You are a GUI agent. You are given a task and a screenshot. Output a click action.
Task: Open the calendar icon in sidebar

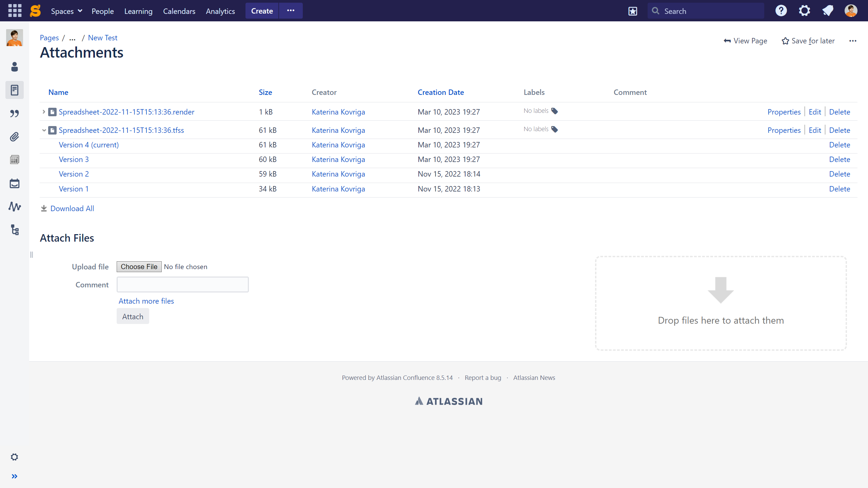(14, 184)
